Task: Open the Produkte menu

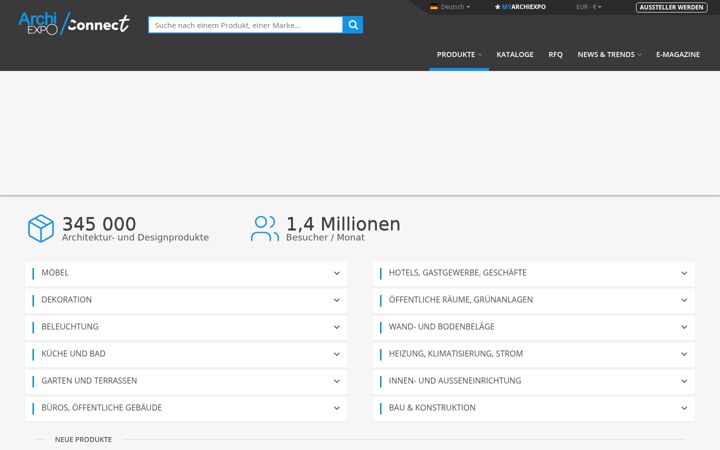Action: 459,54
